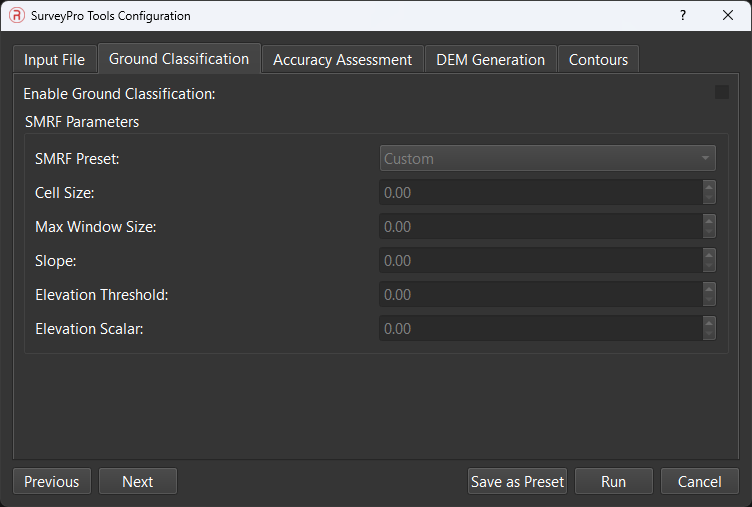Close the SurveyPro Tools Configuration dialog
The width and height of the screenshot is (752, 507).
click(x=728, y=16)
